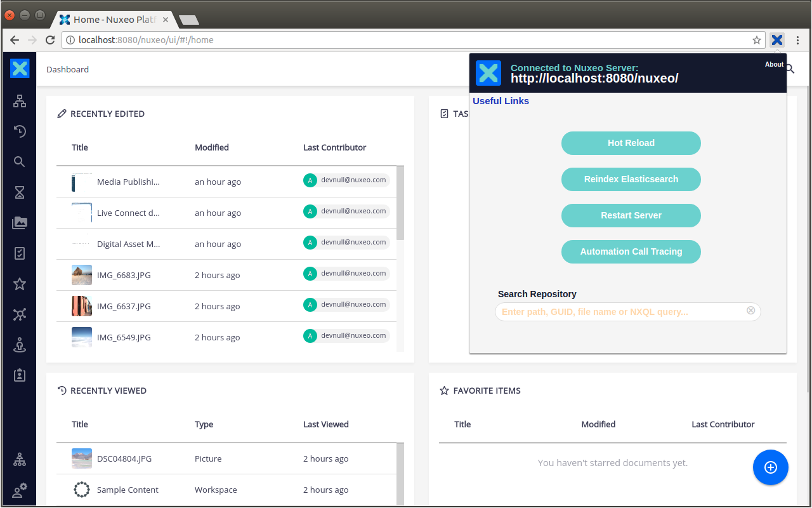Click the Sample Content workspace circle icon
The image size is (812, 508).
82,490
